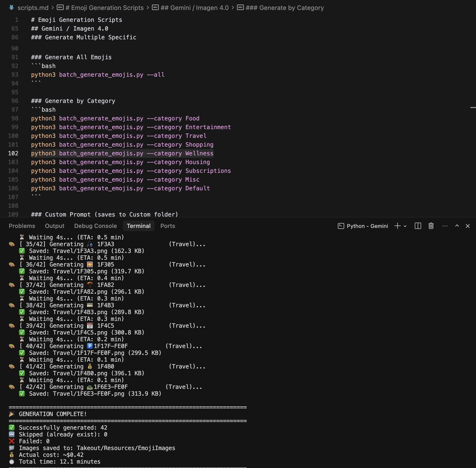Click 'Successfully generated: 42' line

pos(58,428)
